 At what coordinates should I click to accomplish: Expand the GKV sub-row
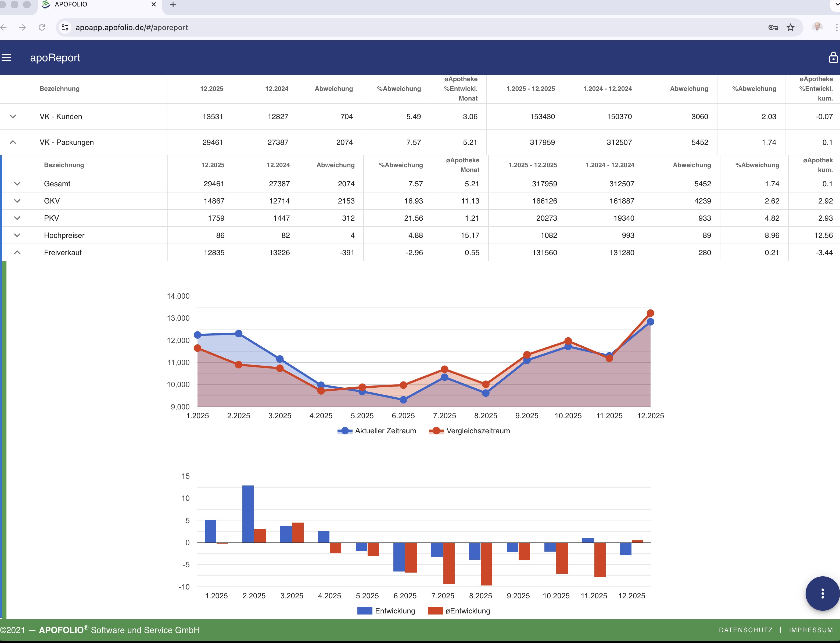click(17, 201)
